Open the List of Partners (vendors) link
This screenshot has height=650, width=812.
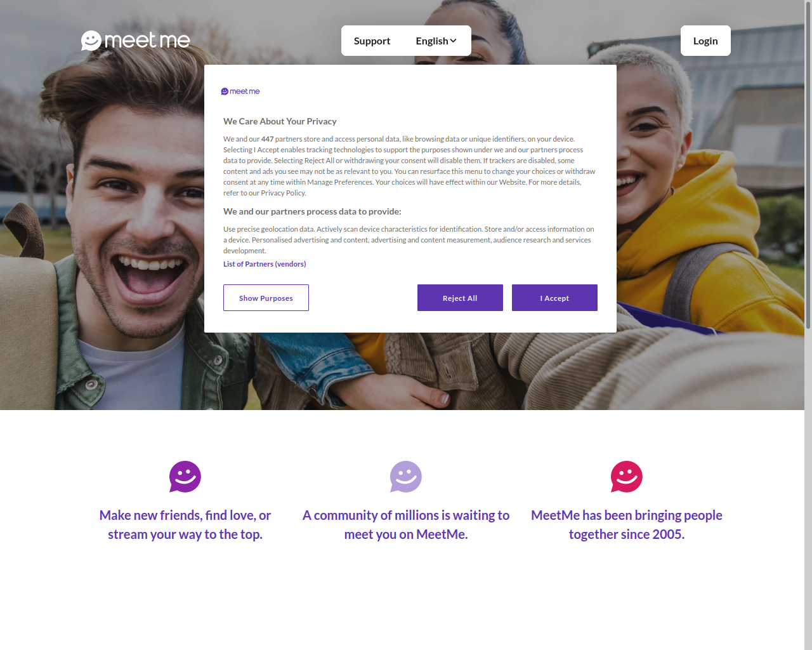265,264
